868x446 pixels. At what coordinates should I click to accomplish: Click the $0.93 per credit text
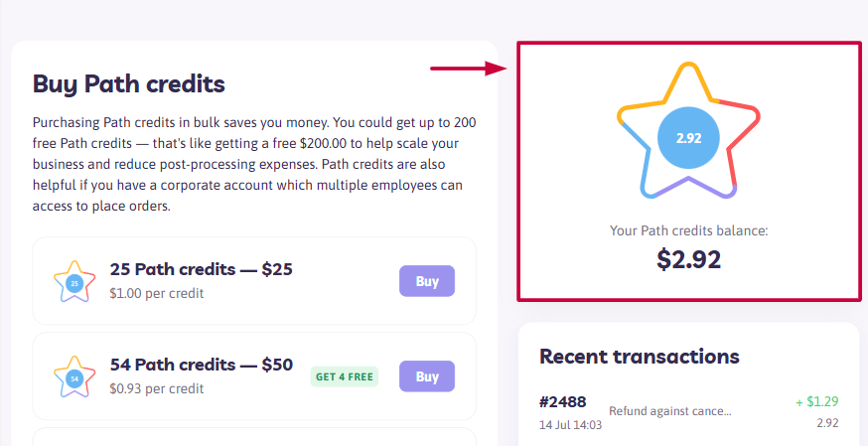point(157,388)
